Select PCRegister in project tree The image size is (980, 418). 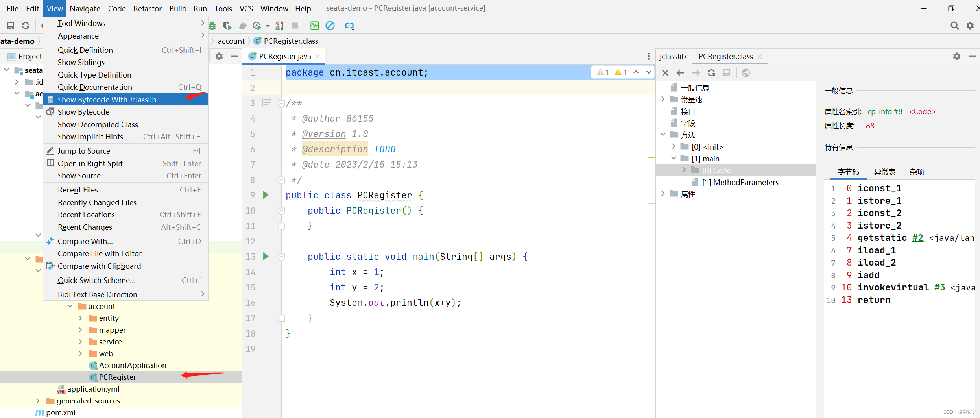click(x=117, y=377)
